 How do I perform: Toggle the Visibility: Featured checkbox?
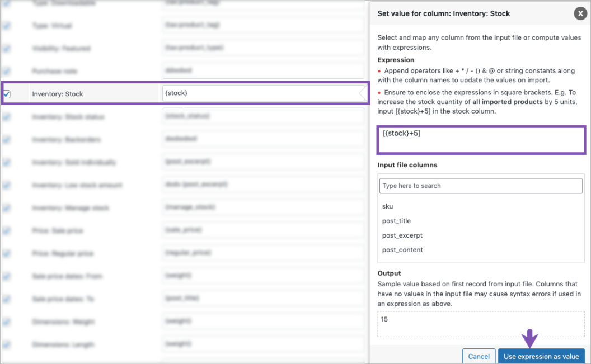tap(7, 48)
